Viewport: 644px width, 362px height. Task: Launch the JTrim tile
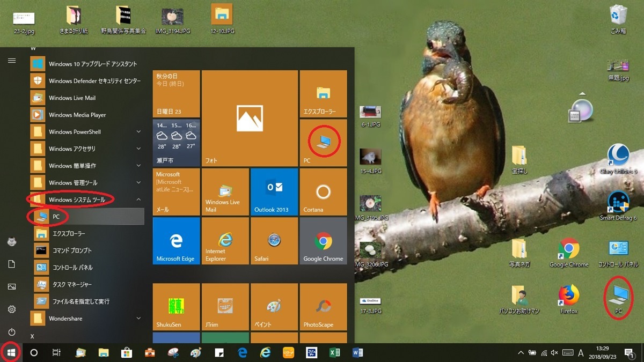coord(225,307)
